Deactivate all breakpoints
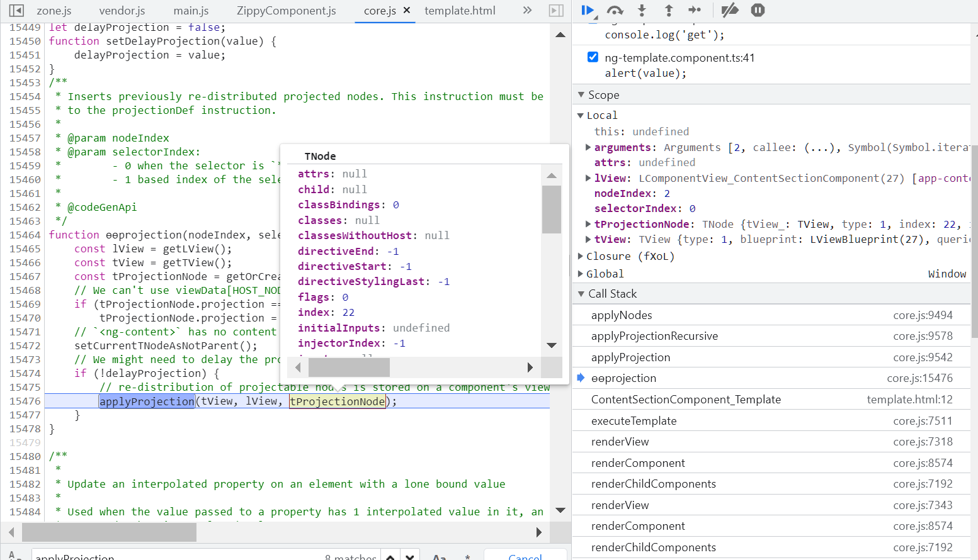 (730, 10)
